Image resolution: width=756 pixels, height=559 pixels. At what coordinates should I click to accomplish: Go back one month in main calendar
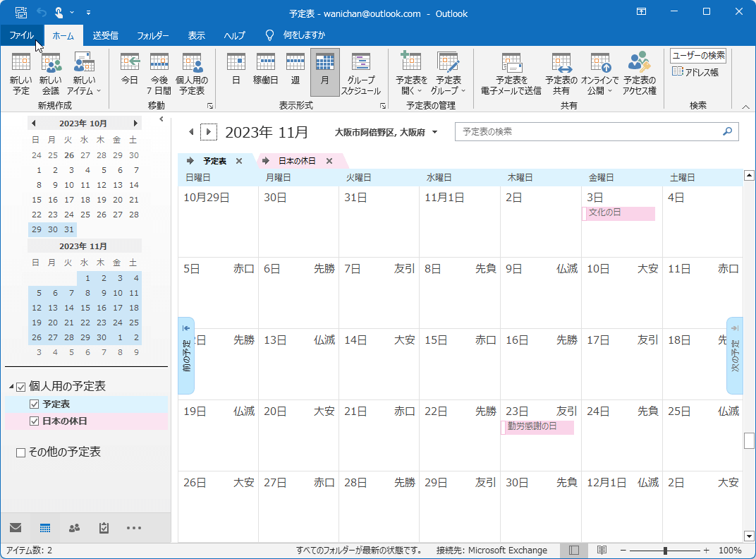coord(191,132)
